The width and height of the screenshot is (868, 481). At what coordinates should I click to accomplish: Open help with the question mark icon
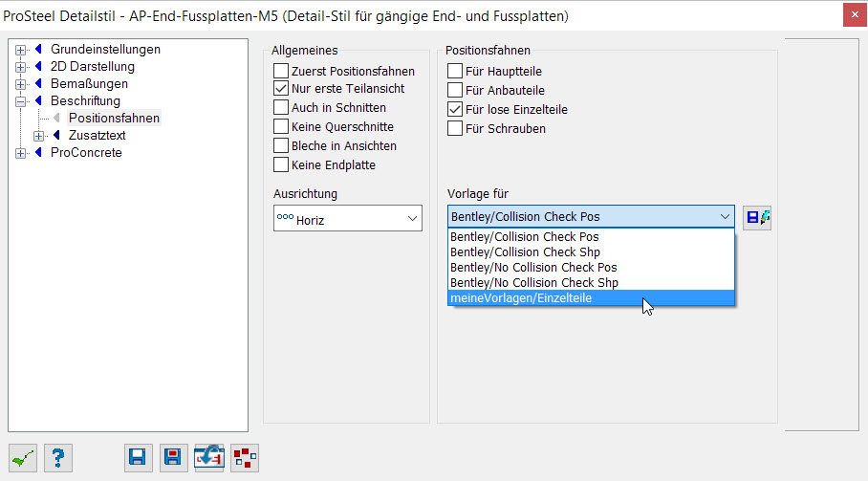(58, 458)
